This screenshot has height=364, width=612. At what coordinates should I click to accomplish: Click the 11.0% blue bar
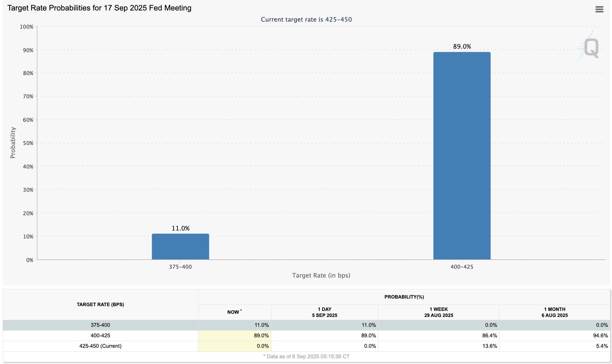(x=180, y=247)
